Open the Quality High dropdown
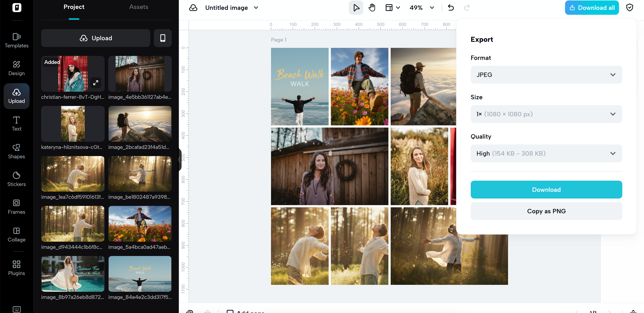The image size is (644, 313). point(546,153)
